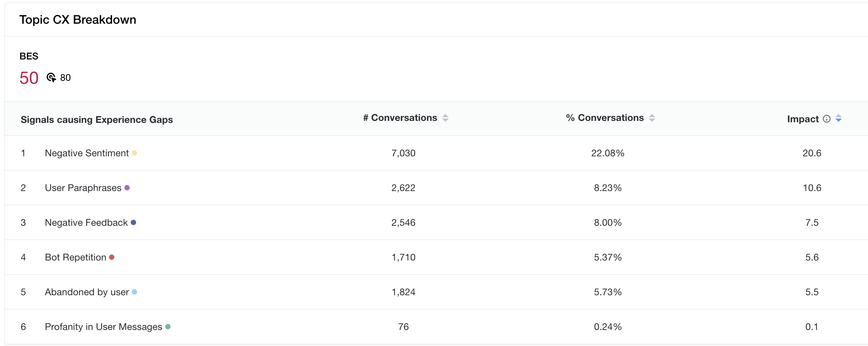Click the green Profanity in User Messages dot
This screenshot has height=346, width=868.
tap(168, 327)
